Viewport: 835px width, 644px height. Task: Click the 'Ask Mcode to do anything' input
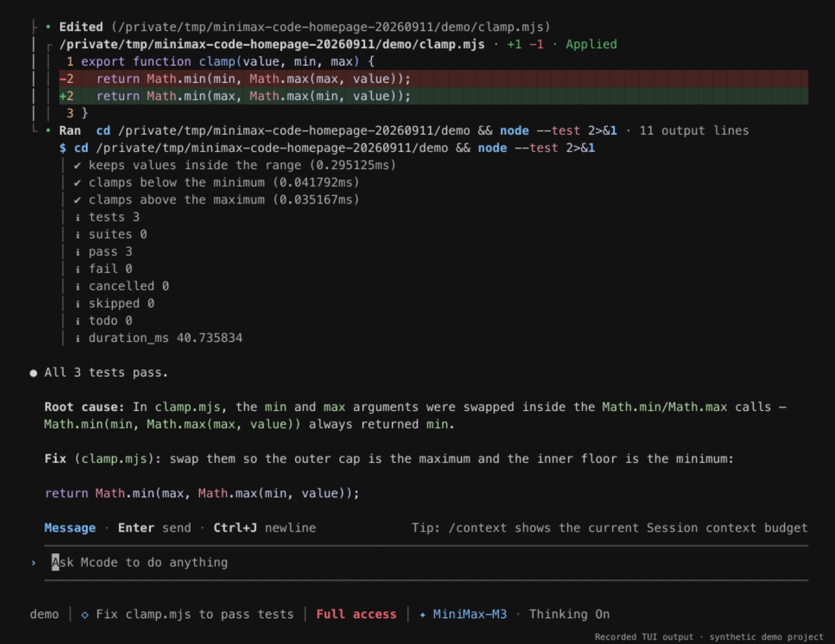[x=426, y=562]
